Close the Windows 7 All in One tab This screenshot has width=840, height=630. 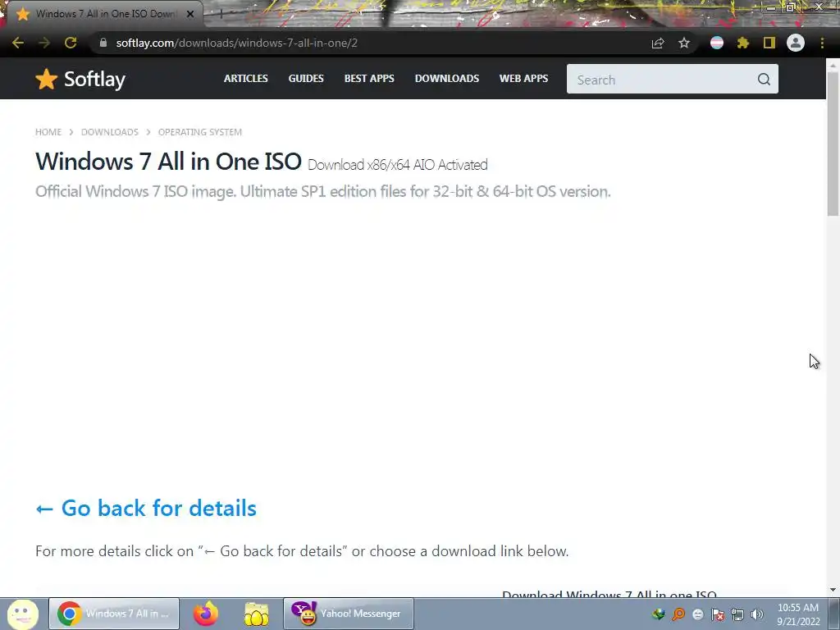pos(190,14)
